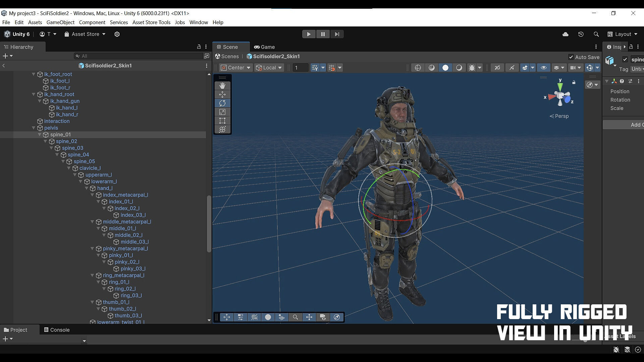Viewport: 644px width, 362px height.
Task: Select shaded draw mode sphere icon
Action: [x=445, y=68]
